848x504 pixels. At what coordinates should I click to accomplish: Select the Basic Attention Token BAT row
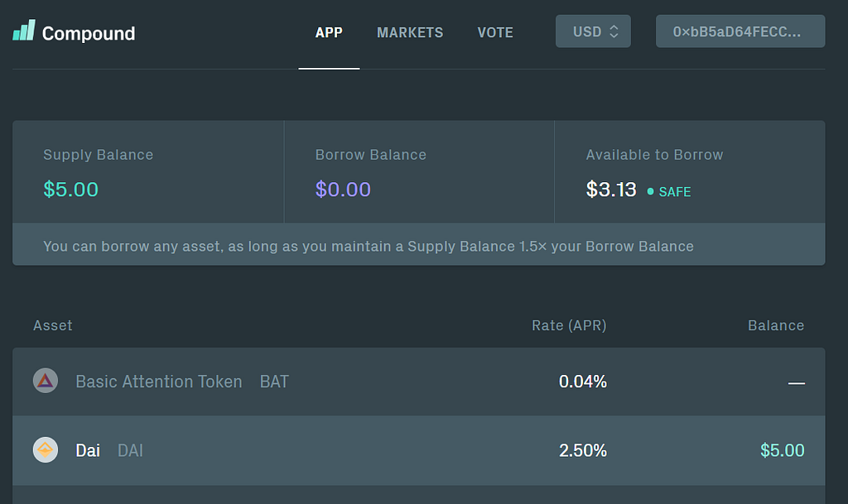tap(418, 382)
